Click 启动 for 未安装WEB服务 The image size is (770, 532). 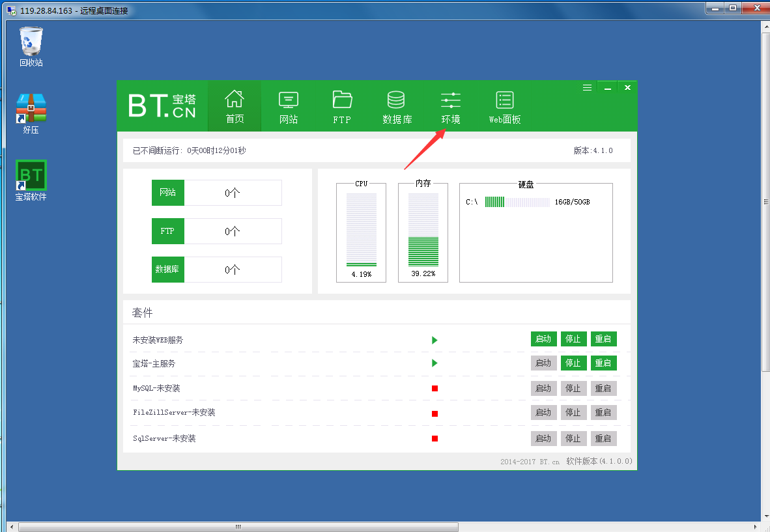click(543, 339)
